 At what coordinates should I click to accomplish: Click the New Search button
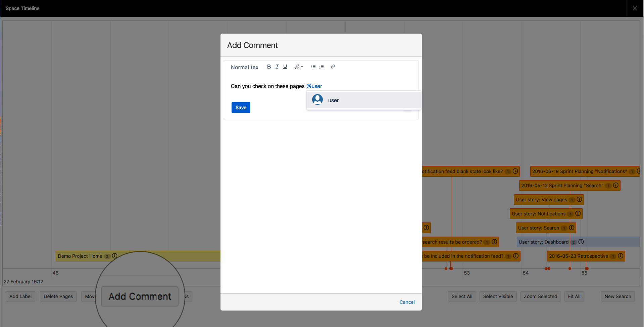pos(618,296)
